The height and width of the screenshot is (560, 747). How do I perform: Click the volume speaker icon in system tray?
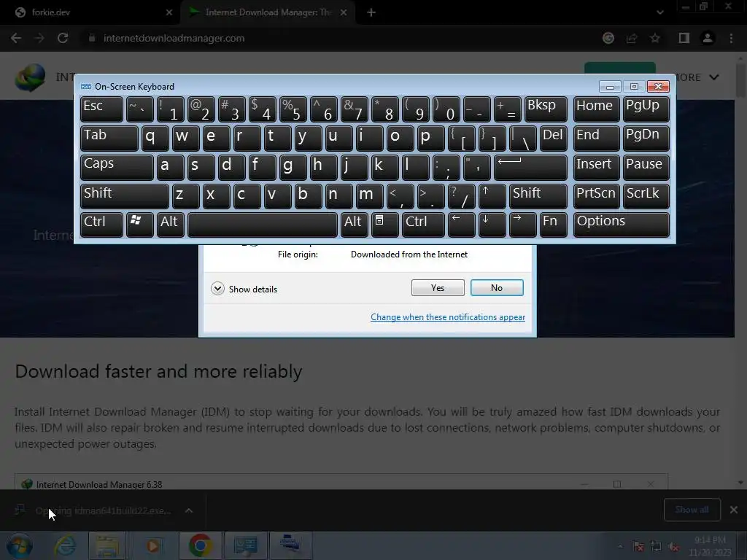point(673,547)
